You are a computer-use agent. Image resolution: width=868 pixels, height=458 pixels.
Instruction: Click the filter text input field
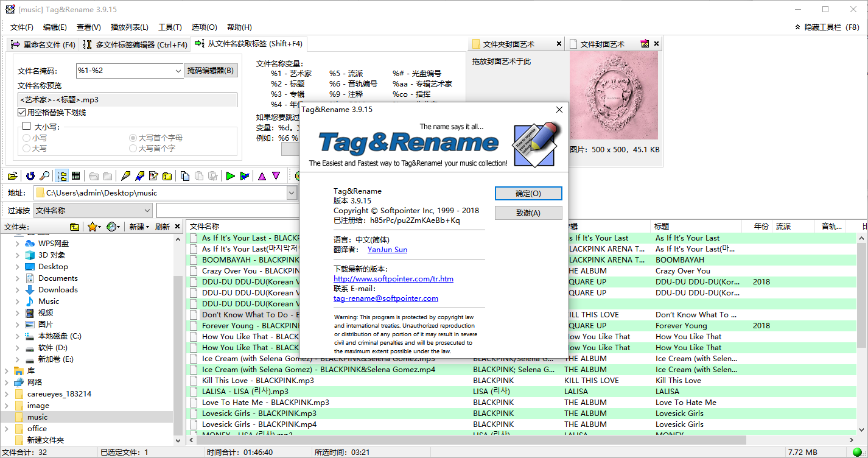228,210
